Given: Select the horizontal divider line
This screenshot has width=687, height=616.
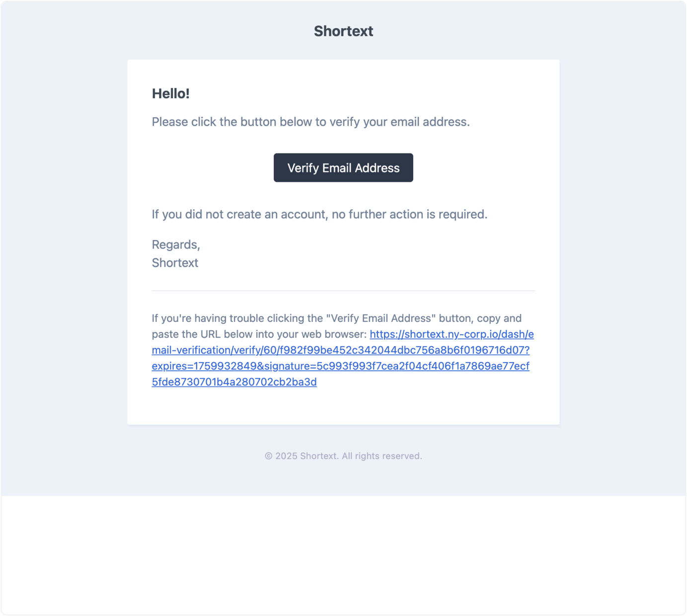Looking at the screenshot, I should point(343,290).
